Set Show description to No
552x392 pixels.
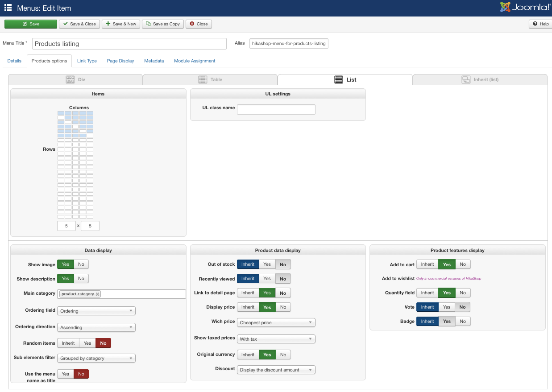pyautogui.click(x=81, y=278)
